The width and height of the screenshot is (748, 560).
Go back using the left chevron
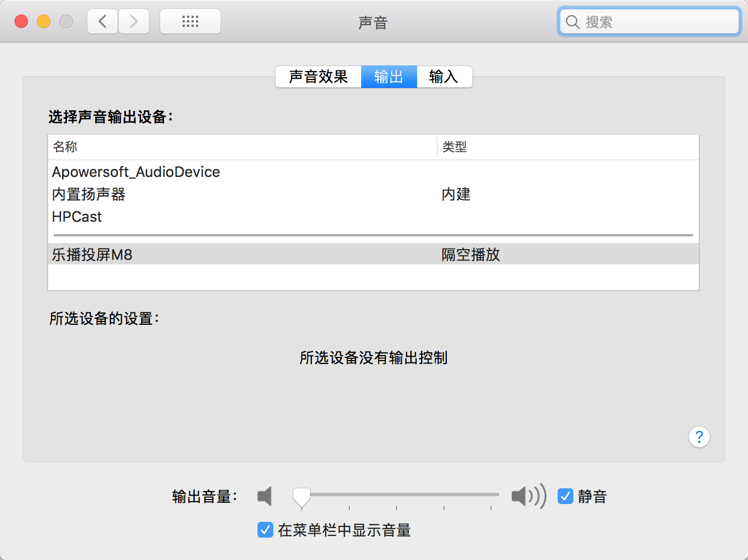pyautogui.click(x=102, y=22)
